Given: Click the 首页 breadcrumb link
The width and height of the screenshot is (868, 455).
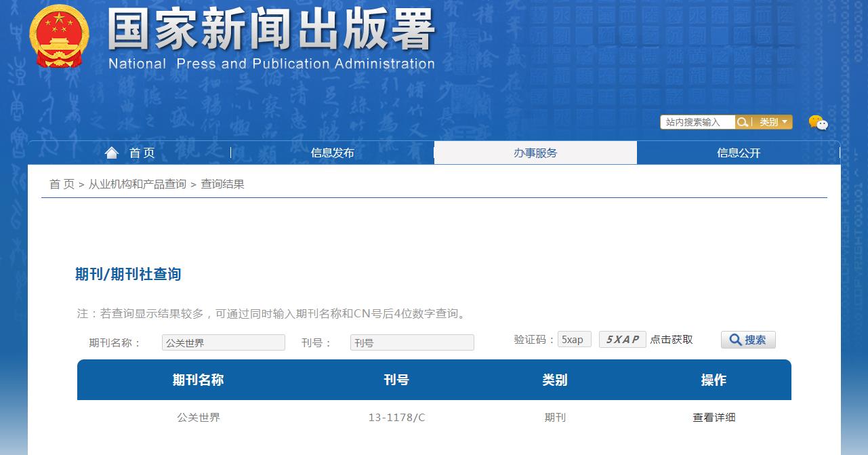Looking at the screenshot, I should (x=60, y=184).
